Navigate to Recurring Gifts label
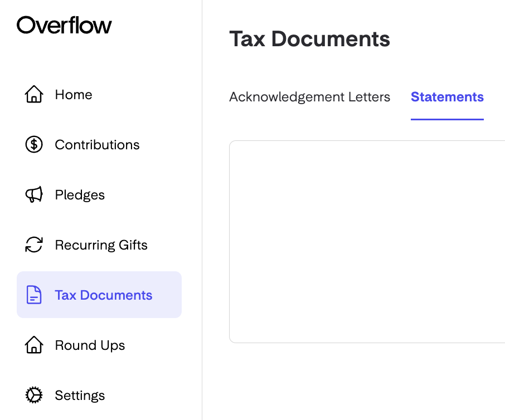 point(101,245)
